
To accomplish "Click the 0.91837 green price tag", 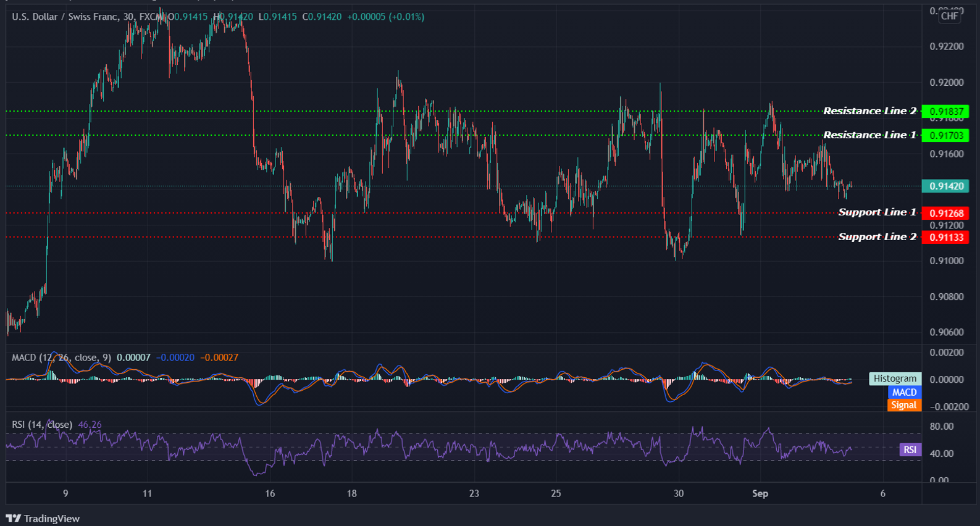I will [x=945, y=112].
